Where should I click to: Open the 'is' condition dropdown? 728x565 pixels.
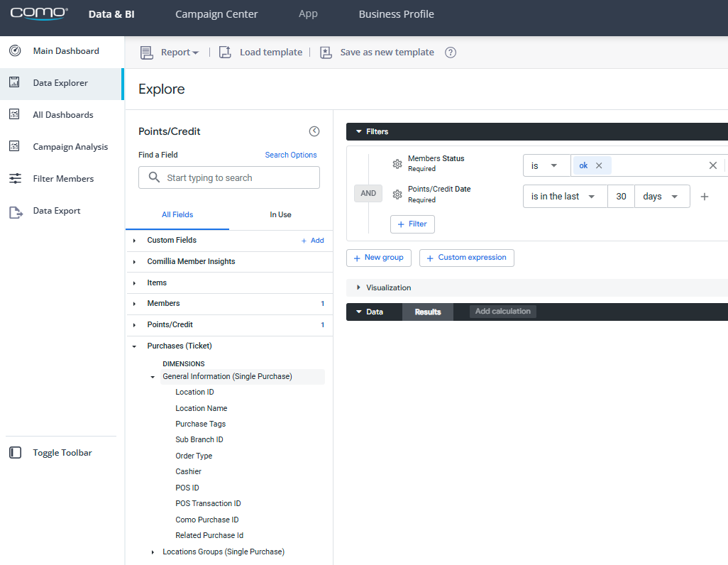[x=545, y=165]
